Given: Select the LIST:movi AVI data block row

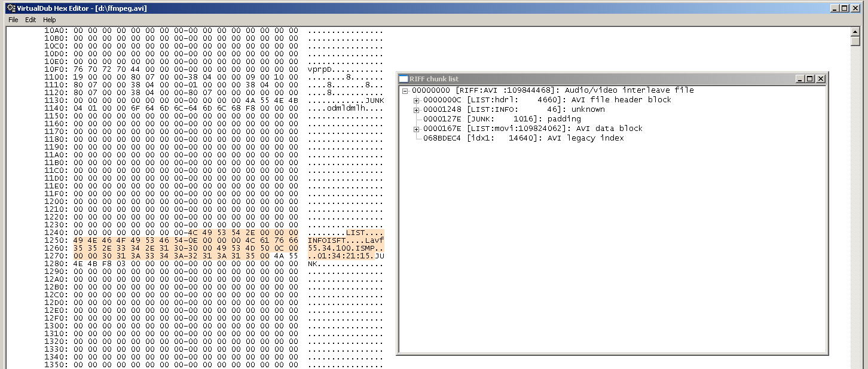Looking at the screenshot, I should click(x=533, y=129).
